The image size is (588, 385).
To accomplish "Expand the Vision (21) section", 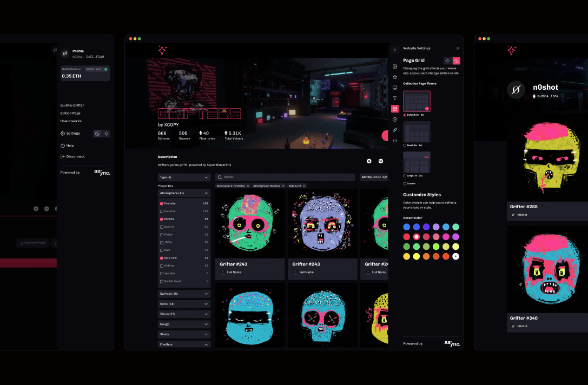I will (x=184, y=314).
